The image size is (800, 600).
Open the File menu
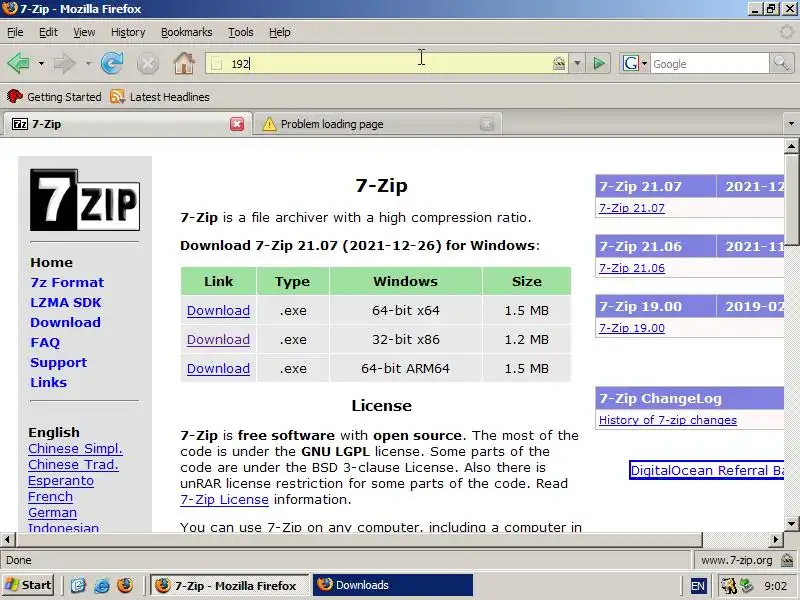[15, 32]
